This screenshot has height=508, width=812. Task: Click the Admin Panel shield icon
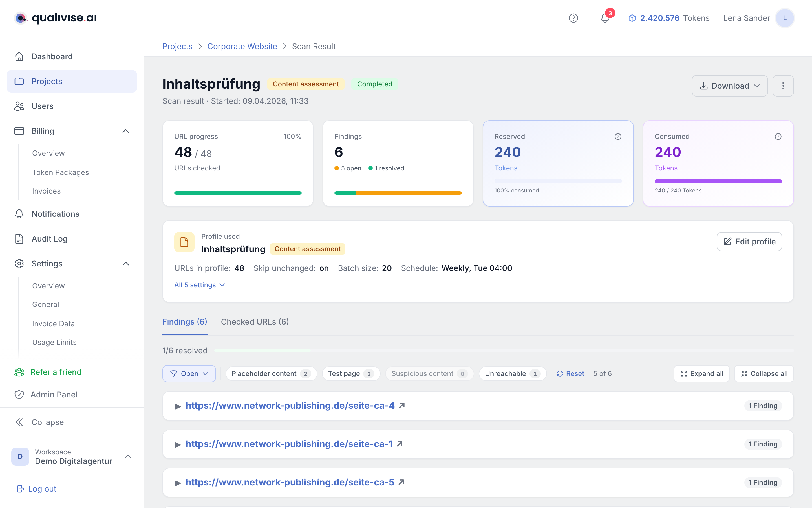[19, 395]
